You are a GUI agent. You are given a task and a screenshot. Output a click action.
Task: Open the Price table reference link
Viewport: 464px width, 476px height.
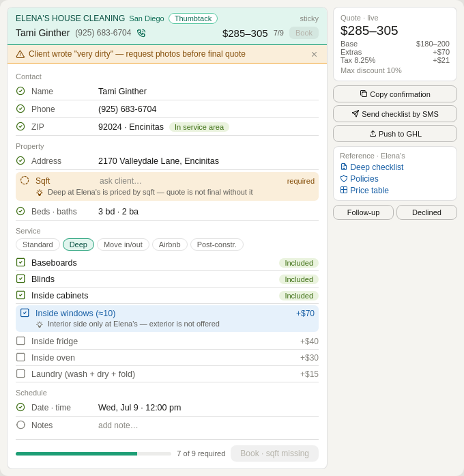(x=369, y=191)
